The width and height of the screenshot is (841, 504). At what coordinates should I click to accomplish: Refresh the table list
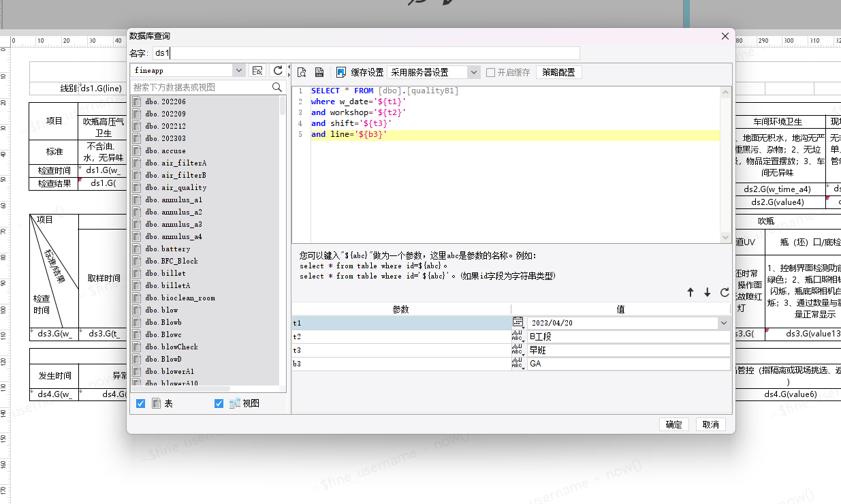277,71
